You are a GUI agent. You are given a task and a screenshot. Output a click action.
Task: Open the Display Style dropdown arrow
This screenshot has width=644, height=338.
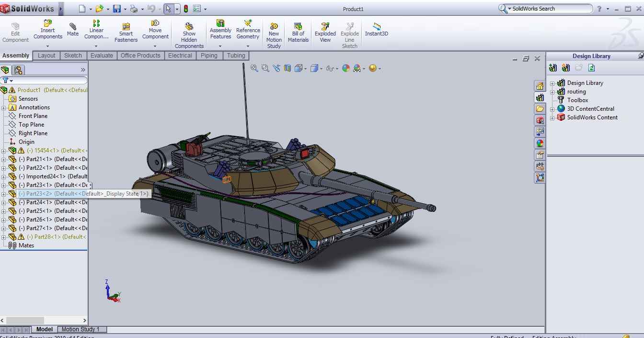pyautogui.click(x=322, y=68)
